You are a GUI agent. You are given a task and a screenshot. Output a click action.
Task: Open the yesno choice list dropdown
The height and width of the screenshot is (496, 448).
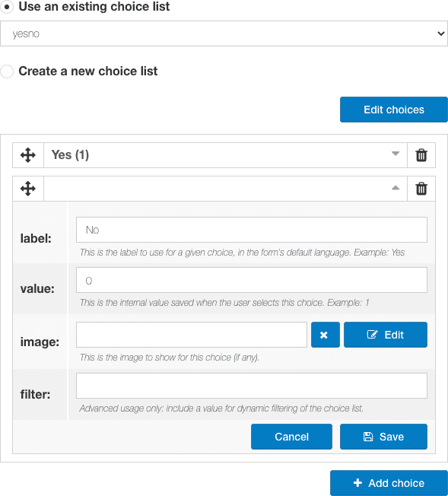point(224,33)
